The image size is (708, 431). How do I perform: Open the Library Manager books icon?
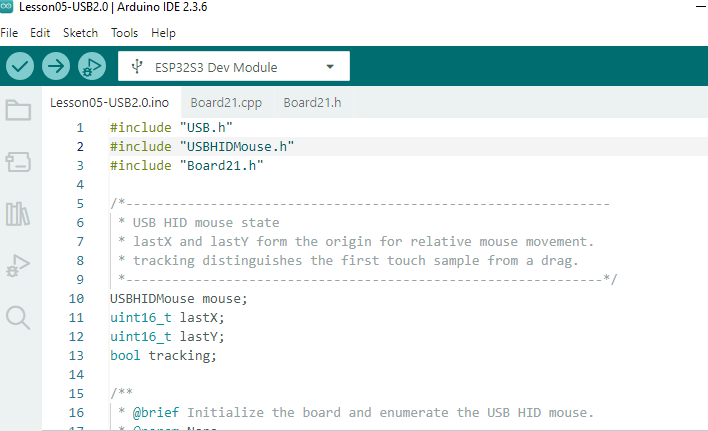[x=18, y=213]
